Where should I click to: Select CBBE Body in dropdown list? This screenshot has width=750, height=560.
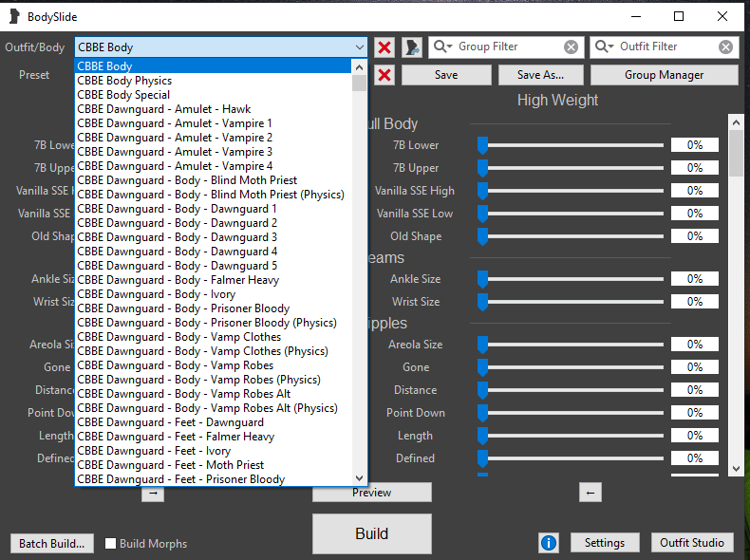pos(214,66)
